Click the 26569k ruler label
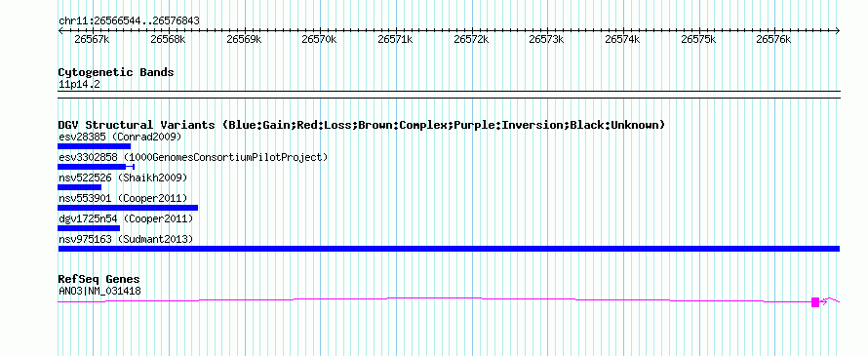The image size is (868, 356). tap(244, 39)
